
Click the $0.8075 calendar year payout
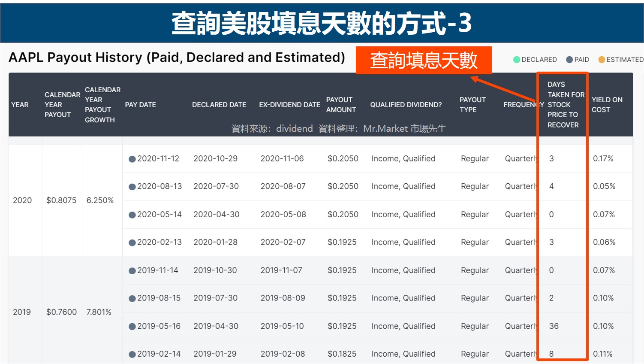pyautogui.click(x=61, y=200)
